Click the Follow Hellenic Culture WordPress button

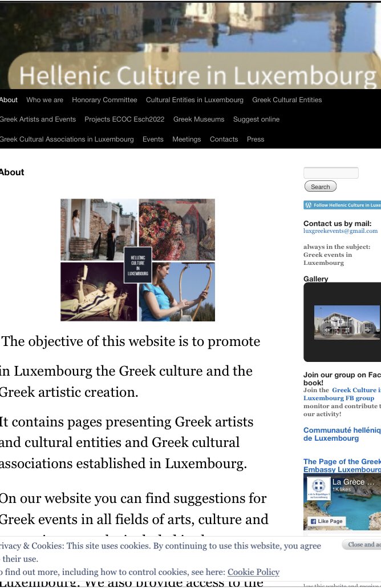pos(342,205)
